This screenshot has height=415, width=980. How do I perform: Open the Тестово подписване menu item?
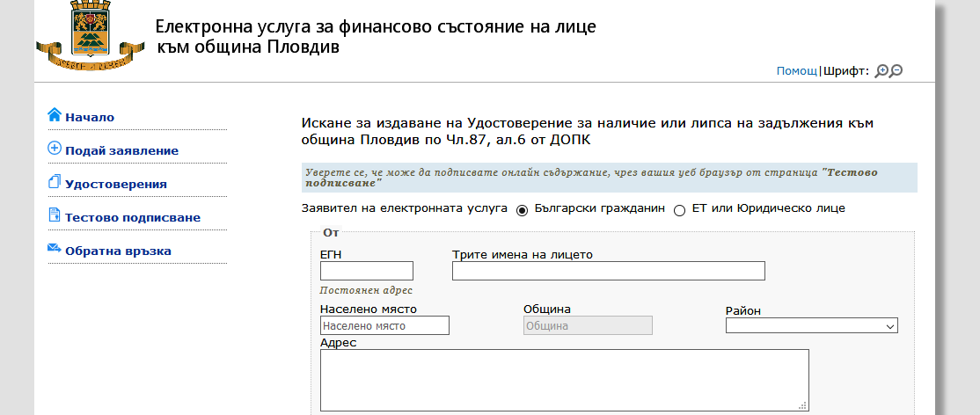[x=133, y=217]
